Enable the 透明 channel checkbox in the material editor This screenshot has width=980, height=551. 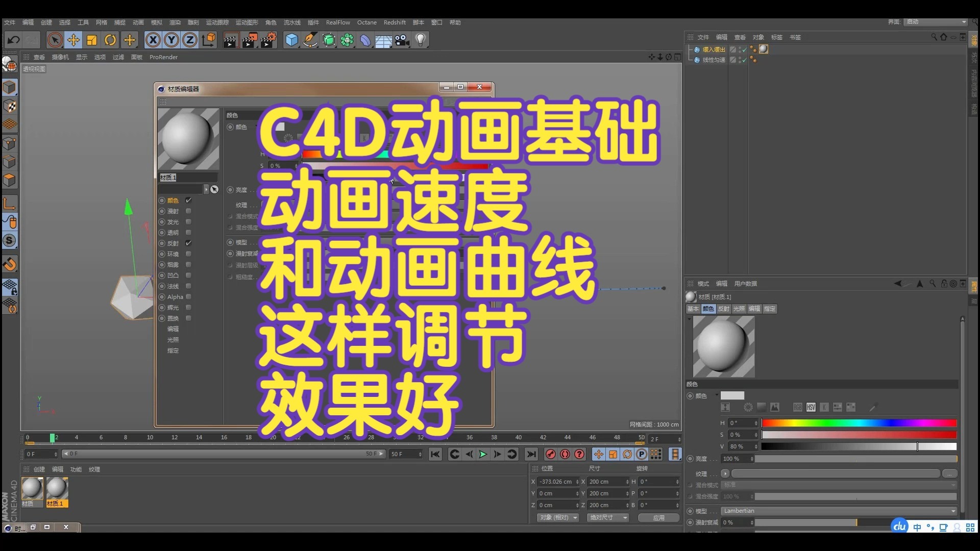(x=188, y=233)
